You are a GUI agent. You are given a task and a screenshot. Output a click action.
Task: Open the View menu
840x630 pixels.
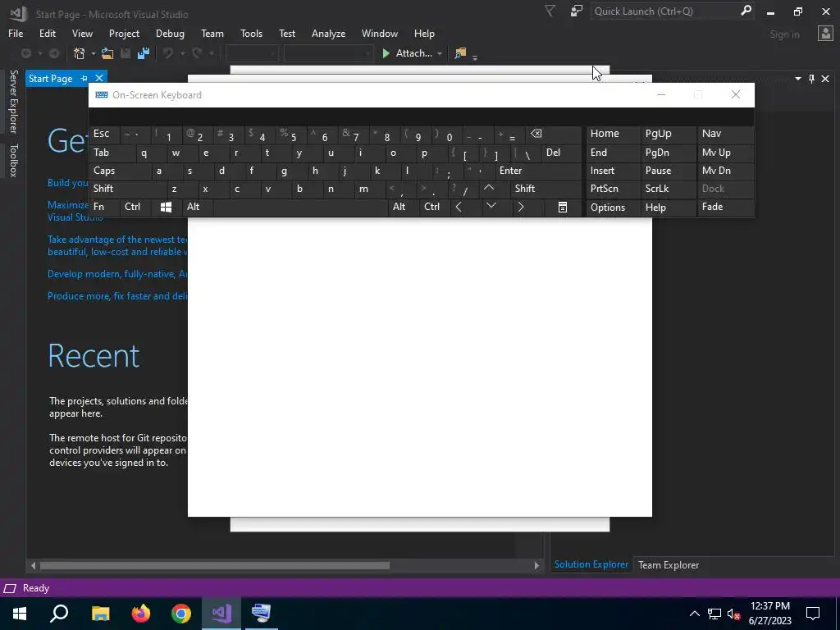[82, 33]
